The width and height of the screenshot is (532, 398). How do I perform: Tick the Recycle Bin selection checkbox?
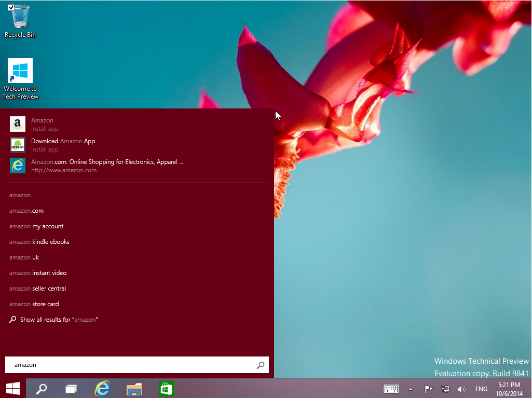[11, 7]
